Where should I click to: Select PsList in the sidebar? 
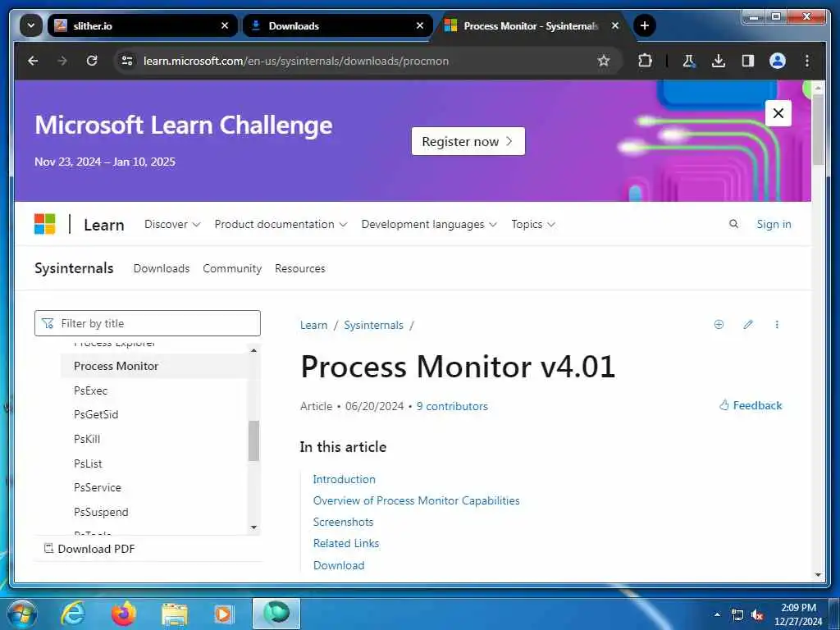point(88,463)
